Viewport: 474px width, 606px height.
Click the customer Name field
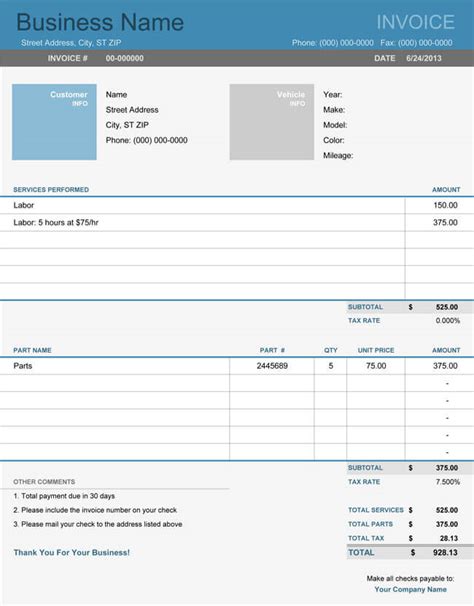click(116, 95)
